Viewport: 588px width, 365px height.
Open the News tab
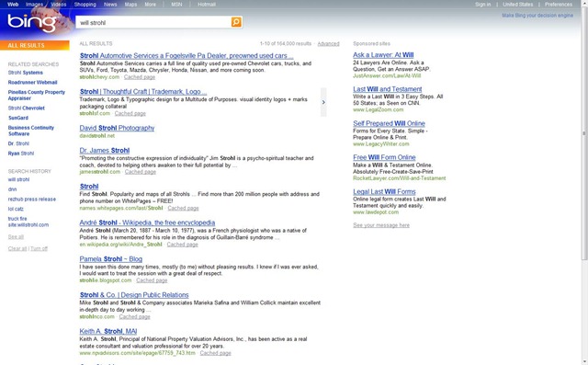110,5
